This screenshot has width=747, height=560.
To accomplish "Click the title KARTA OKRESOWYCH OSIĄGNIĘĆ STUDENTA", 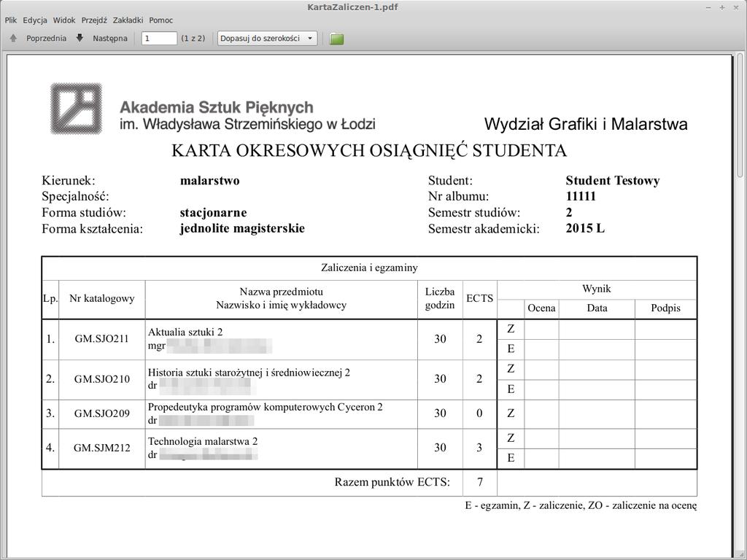I will [x=369, y=150].
